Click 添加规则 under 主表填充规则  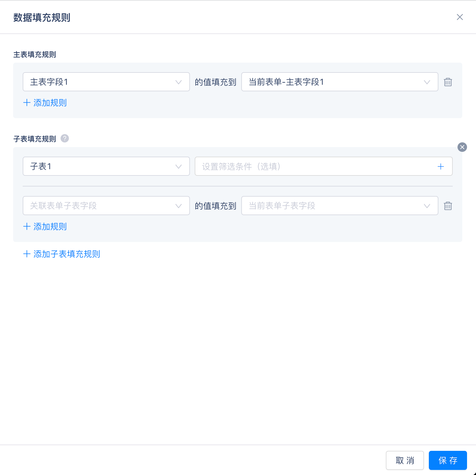tap(45, 103)
